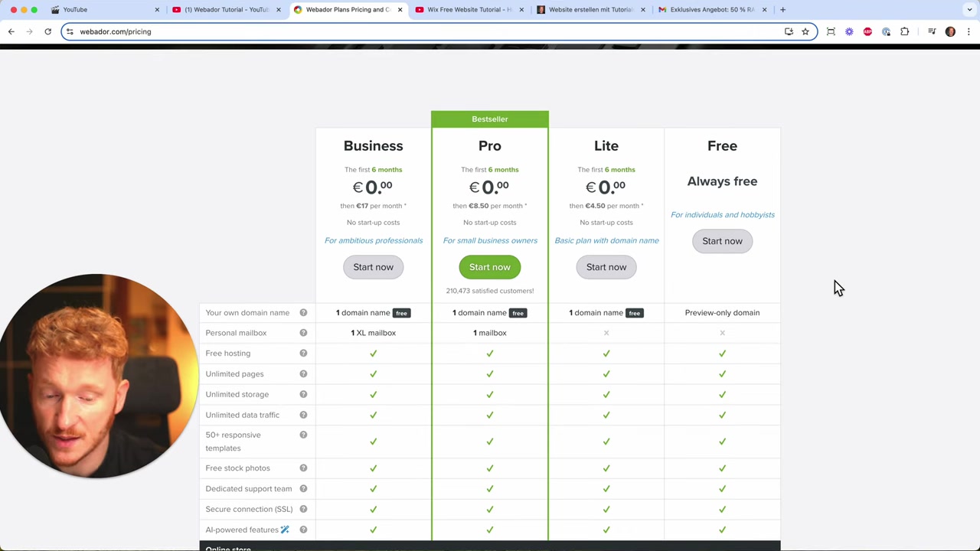Image resolution: width=980 pixels, height=551 pixels.
Task: Open help icon for Free stock photos
Action: [303, 468]
